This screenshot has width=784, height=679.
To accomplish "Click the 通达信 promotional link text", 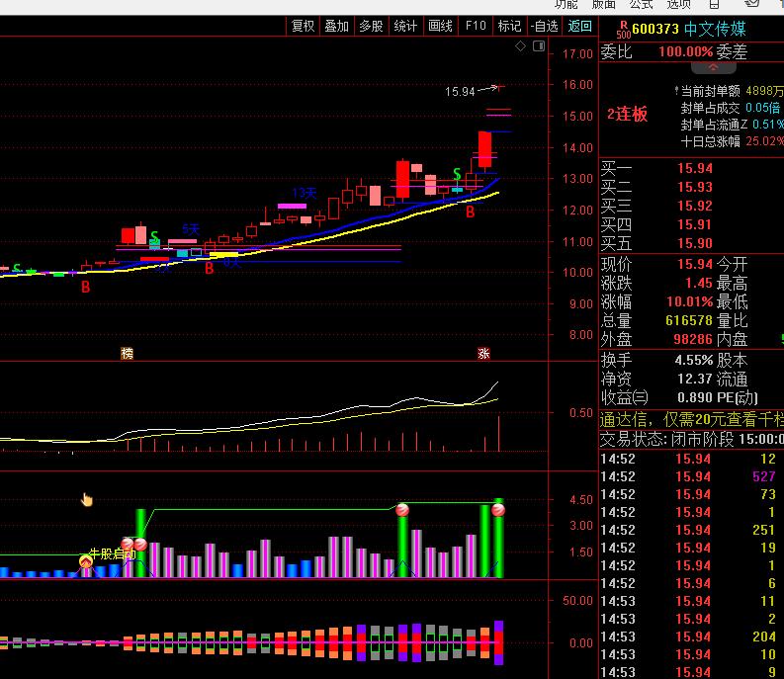I will click(x=690, y=419).
